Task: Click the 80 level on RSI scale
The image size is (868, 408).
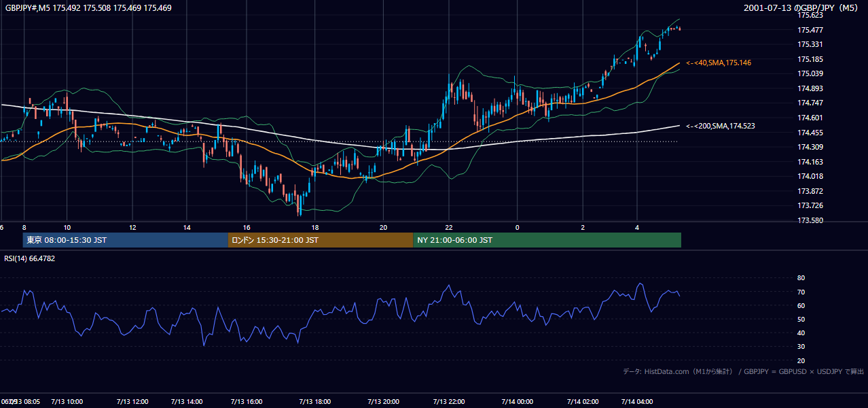Action: pos(801,278)
